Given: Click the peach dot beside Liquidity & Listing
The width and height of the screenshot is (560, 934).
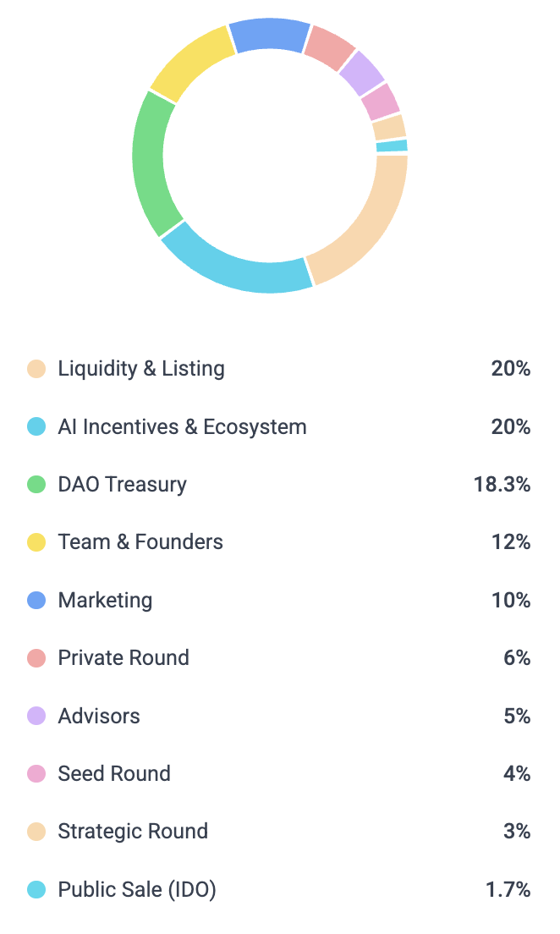Looking at the screenshot, I should click(x=36, y=369).
